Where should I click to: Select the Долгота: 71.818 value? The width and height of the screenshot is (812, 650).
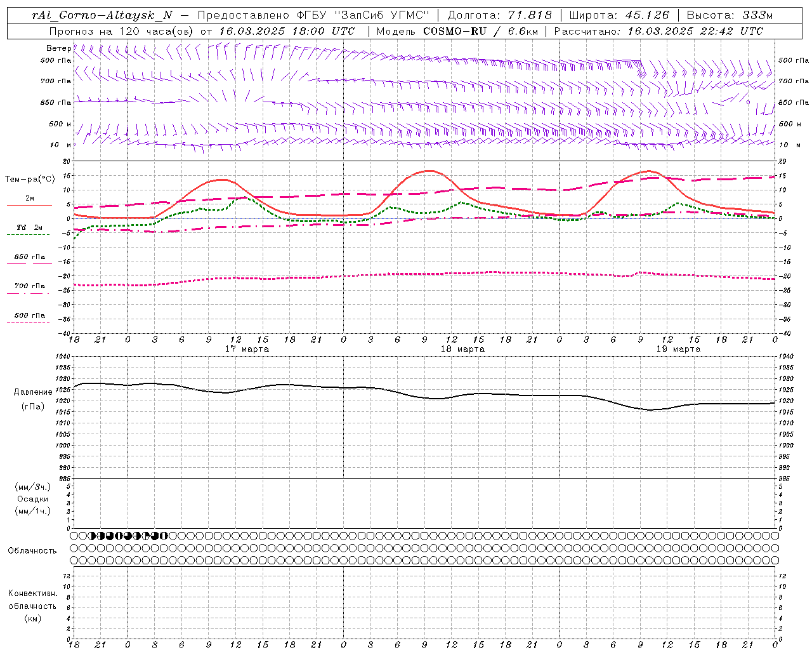point(500,15)
